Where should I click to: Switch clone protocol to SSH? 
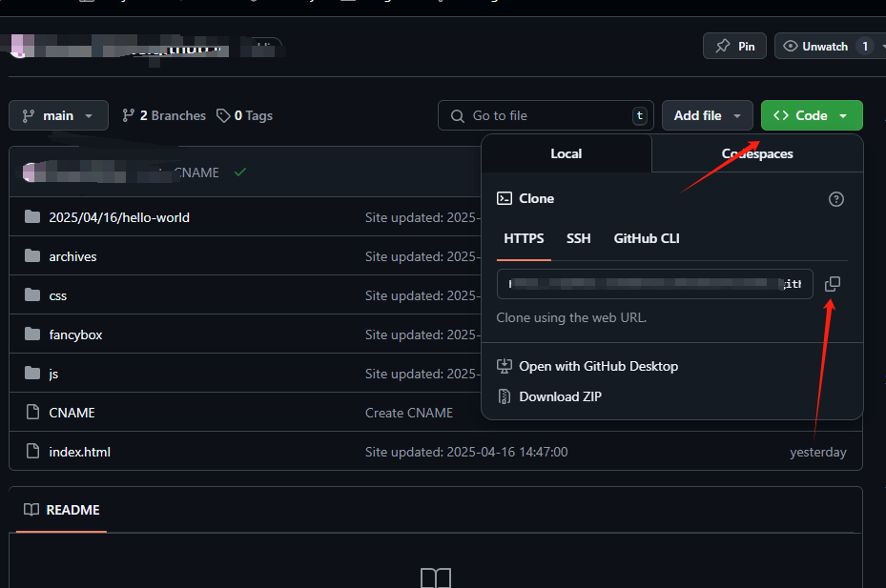(x=578, y=238)
